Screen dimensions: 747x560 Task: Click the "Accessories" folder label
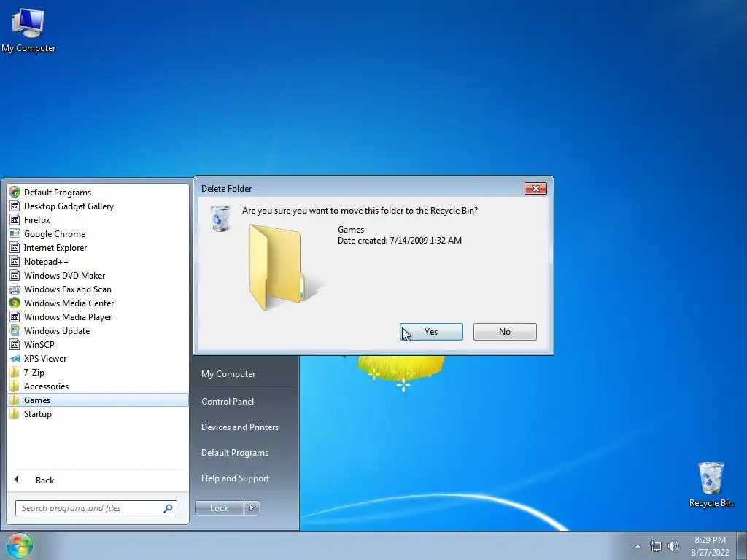click(x=46, y=386)
